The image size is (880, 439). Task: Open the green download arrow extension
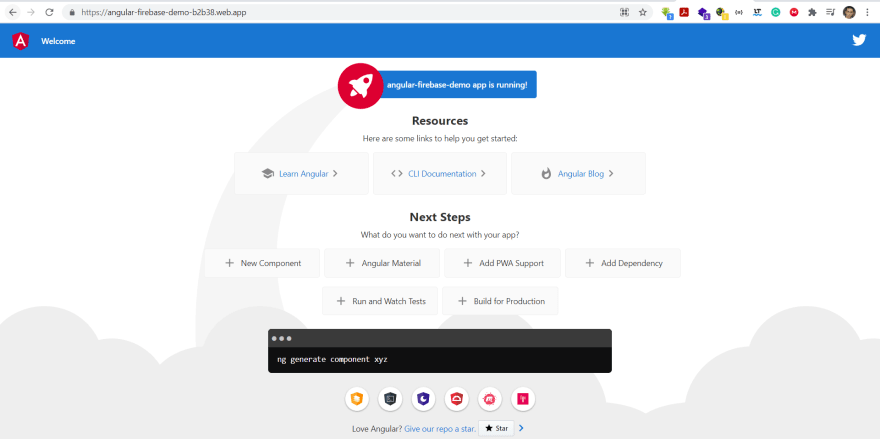point(667,12)
